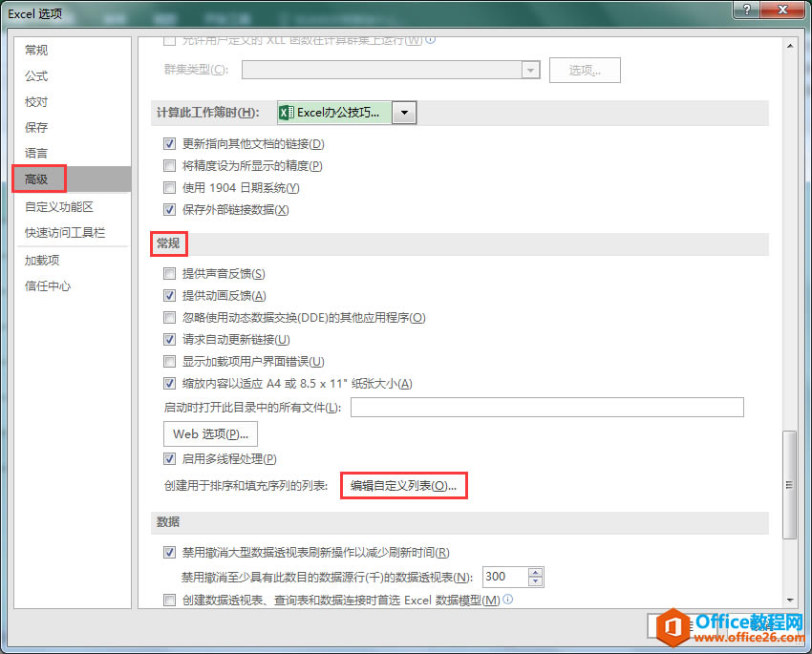Uncheck 保存外部链接数据 option
Viewport: 812px width, 654px height.
click(169, 209)
